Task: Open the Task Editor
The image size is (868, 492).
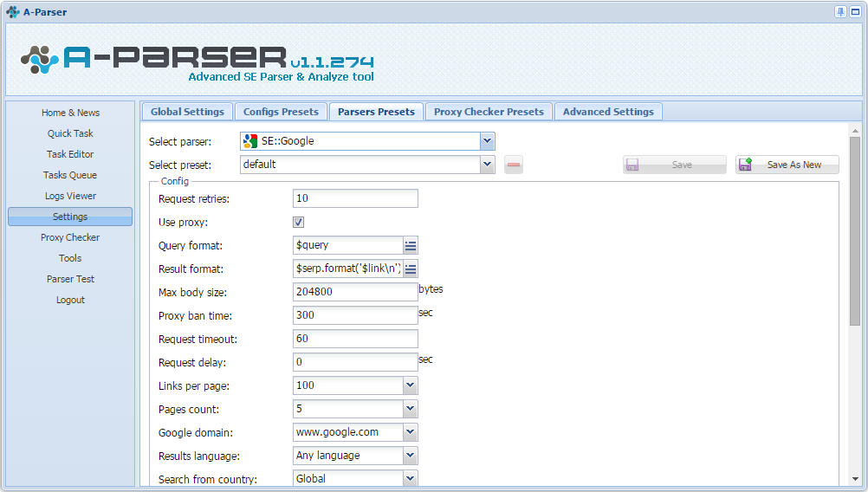Action: (70, 154)
